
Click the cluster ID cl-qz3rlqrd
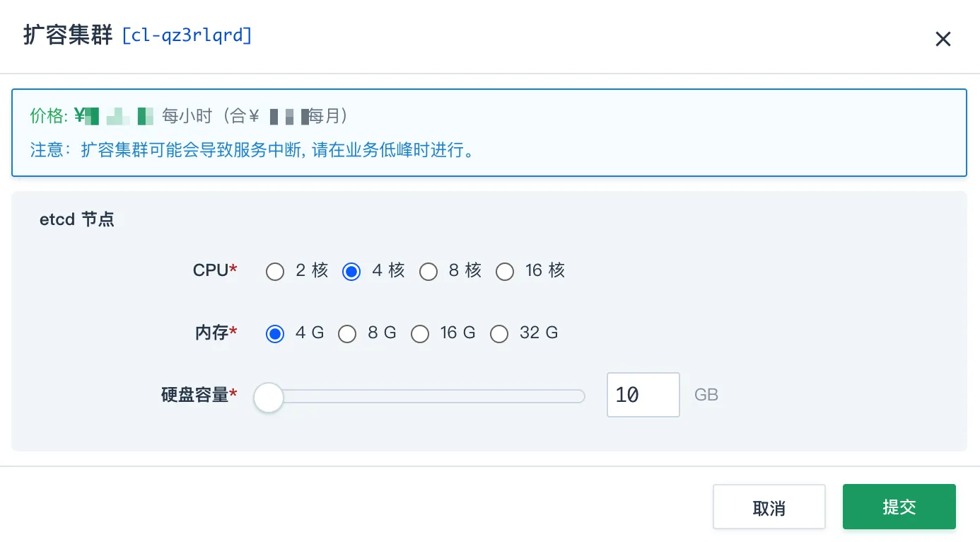(x=187, y=35)
